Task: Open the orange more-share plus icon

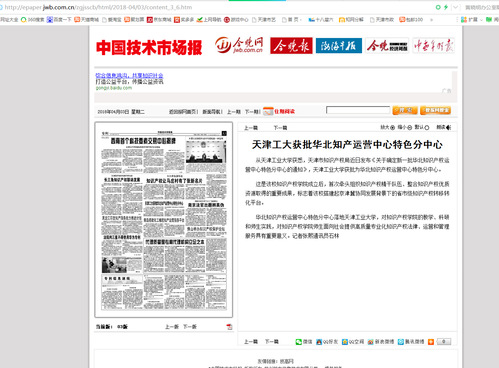Action: [x=431, y=342]
